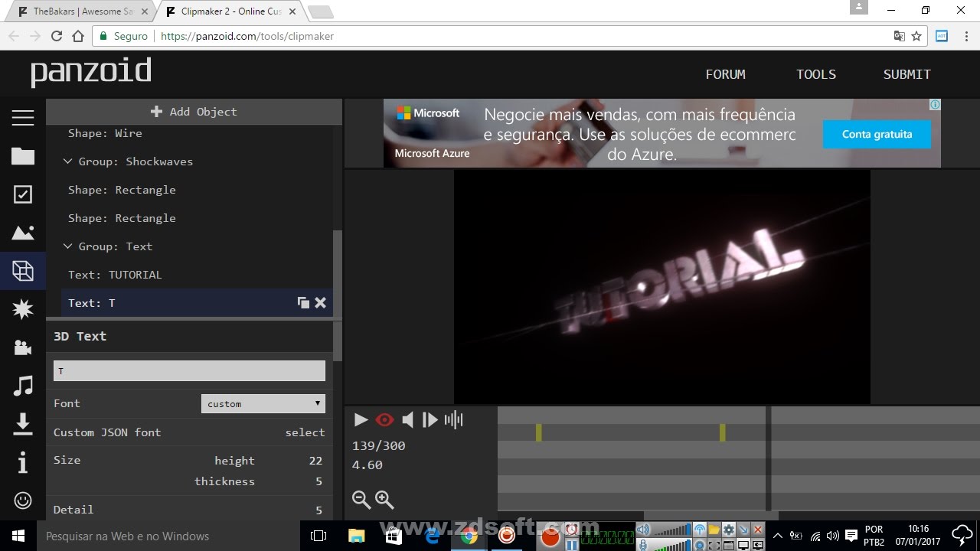
Task: Open the Action Center notifications
Action: (851, 536)
